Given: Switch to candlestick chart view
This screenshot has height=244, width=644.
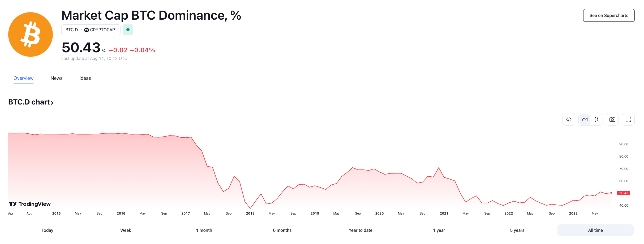Looking at the screenshot, I should [x=596, y=119].
